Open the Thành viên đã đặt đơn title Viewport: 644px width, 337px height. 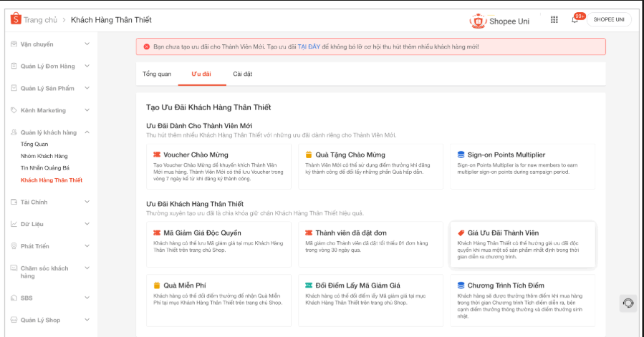click(351, 233)
